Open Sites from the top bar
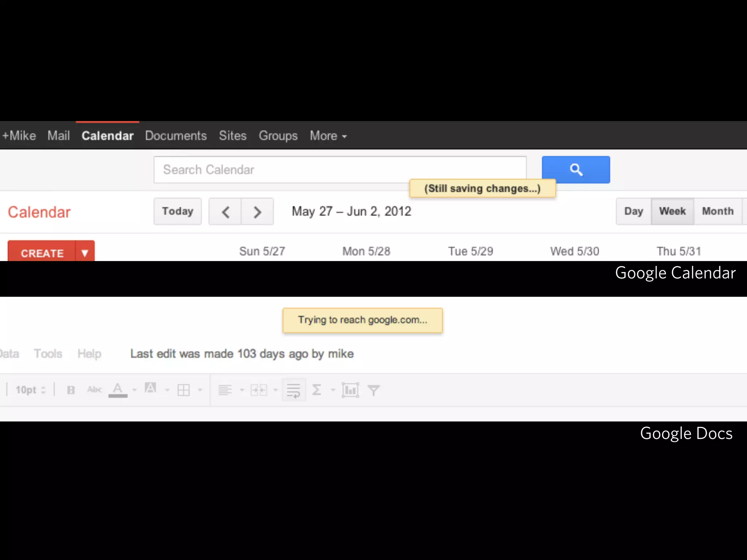The image size is (747, 560). tap(233, 136)
